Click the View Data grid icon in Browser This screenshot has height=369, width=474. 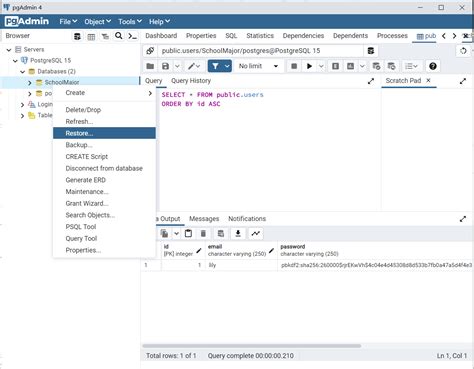point(91,36)
